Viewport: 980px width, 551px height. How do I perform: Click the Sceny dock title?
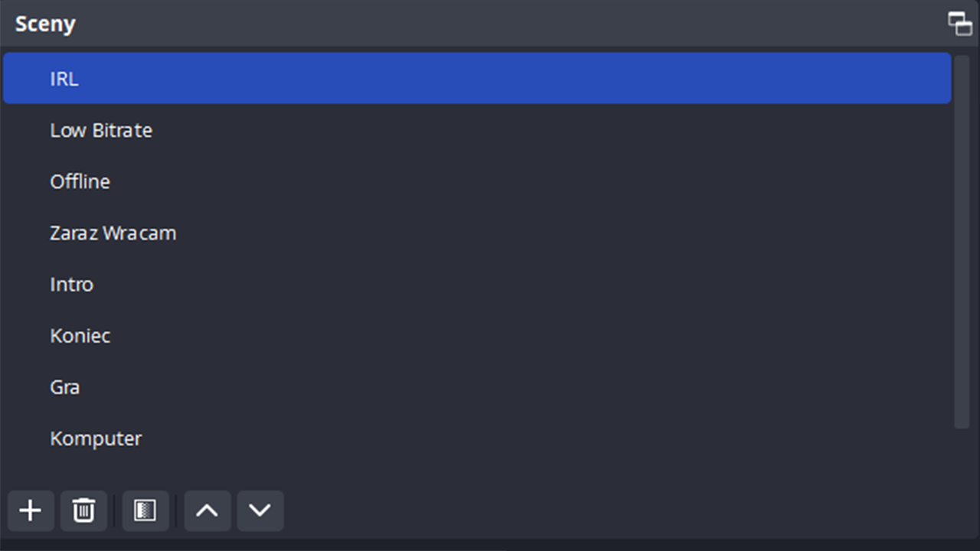pos(45,24)
